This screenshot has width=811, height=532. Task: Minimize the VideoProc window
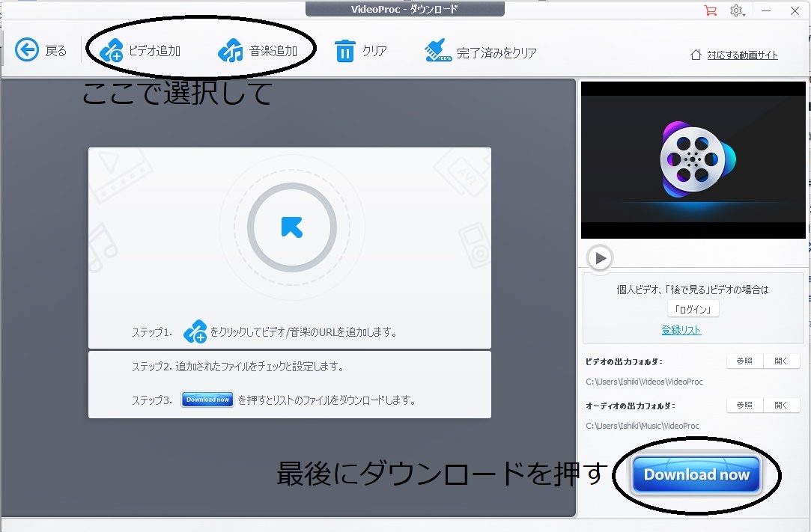coord(766,10)
